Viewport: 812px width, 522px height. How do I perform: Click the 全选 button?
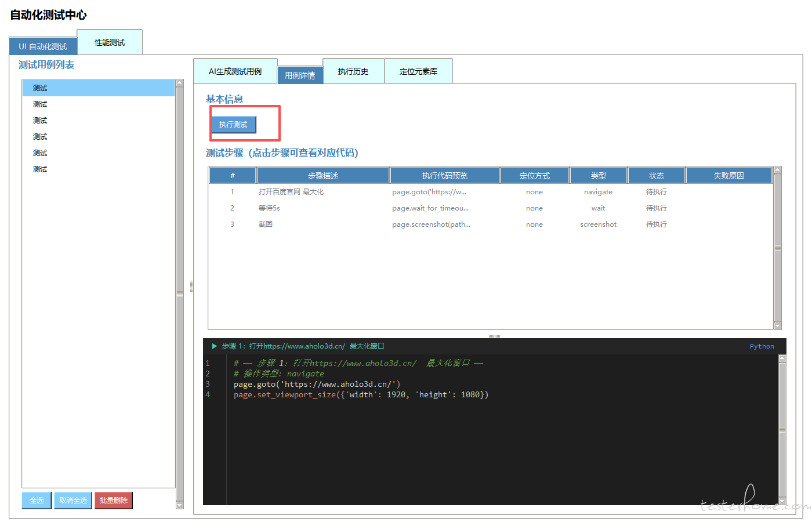pos(37,500)
